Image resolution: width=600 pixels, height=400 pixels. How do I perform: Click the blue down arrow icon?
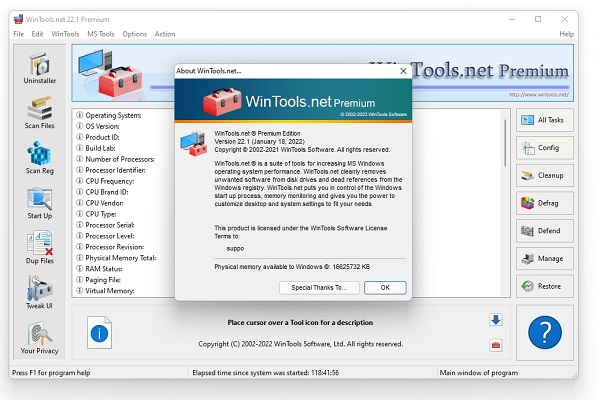496,320
